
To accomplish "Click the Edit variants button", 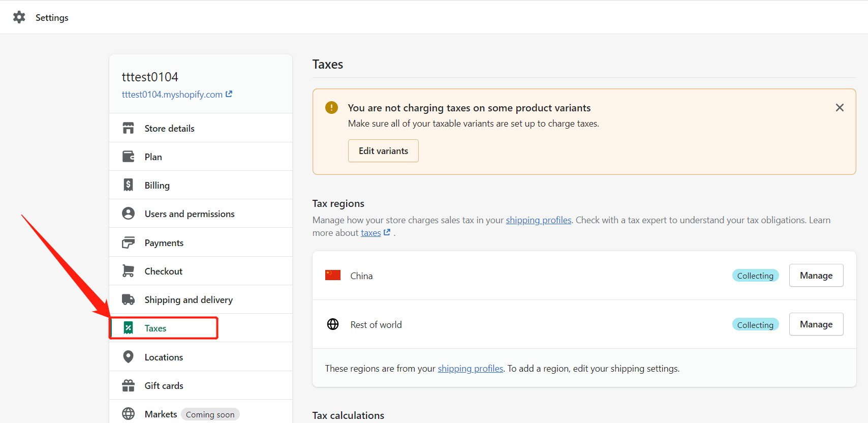I will point(383,151).
